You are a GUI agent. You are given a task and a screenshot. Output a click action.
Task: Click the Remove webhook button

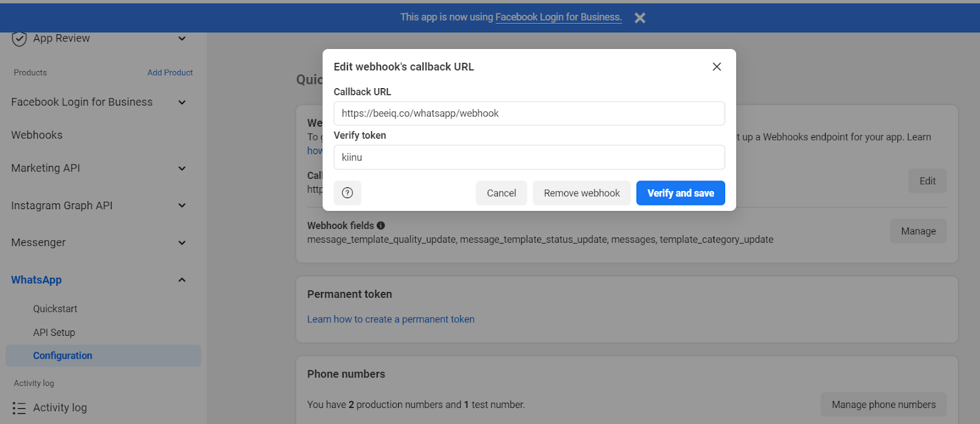(582, 193)
